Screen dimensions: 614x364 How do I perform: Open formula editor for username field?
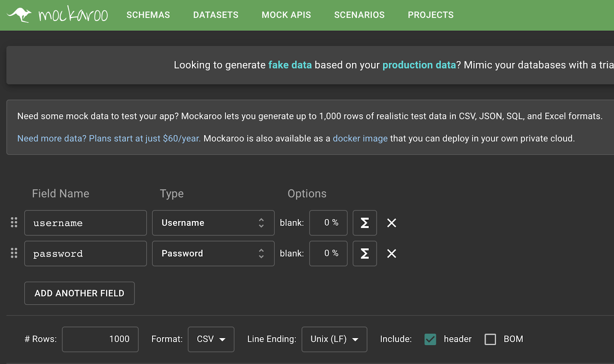365,223
